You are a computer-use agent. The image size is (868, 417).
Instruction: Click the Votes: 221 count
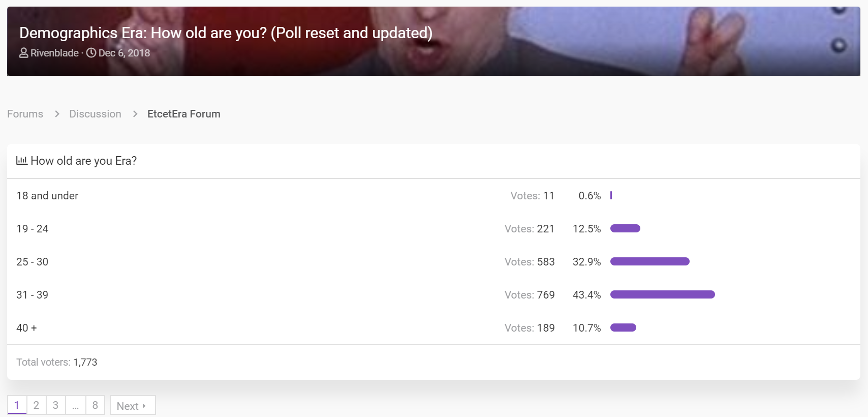(530, 229)
